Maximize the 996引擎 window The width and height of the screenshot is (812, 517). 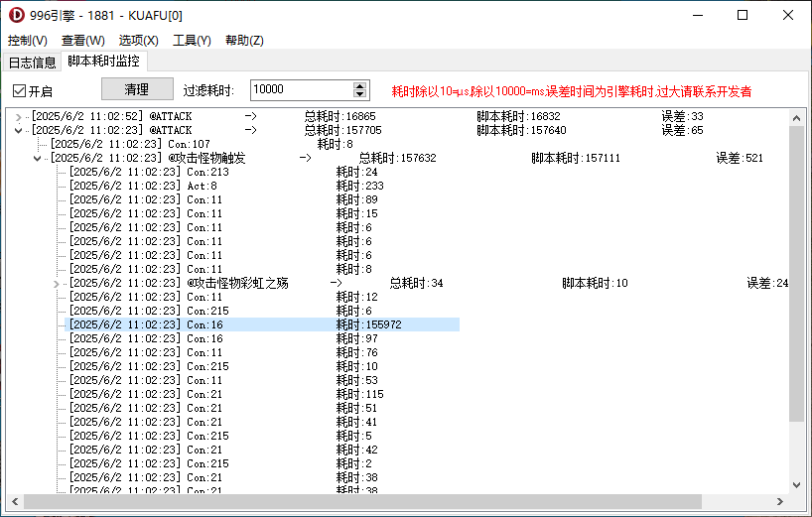click(x=743, y=15)
